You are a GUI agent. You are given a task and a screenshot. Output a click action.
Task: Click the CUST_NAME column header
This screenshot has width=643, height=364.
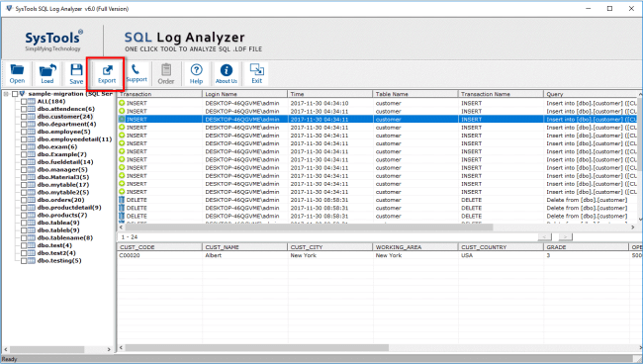tap(244, 247)
